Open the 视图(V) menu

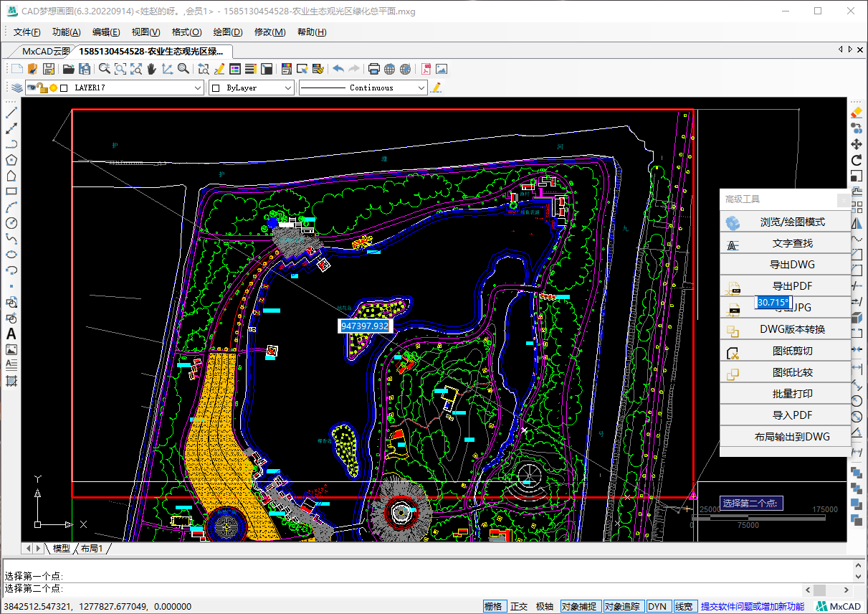point(146,32)
